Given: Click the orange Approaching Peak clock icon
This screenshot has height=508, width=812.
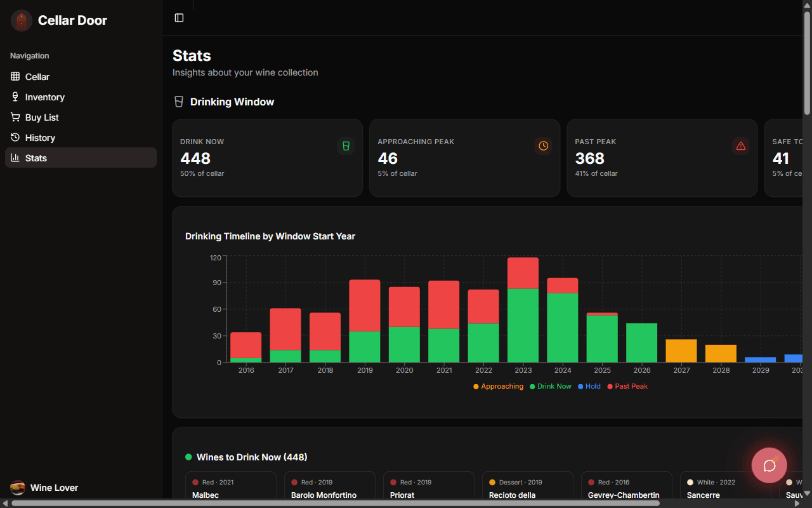Looking at the screenshot, I should click(543, 146).
